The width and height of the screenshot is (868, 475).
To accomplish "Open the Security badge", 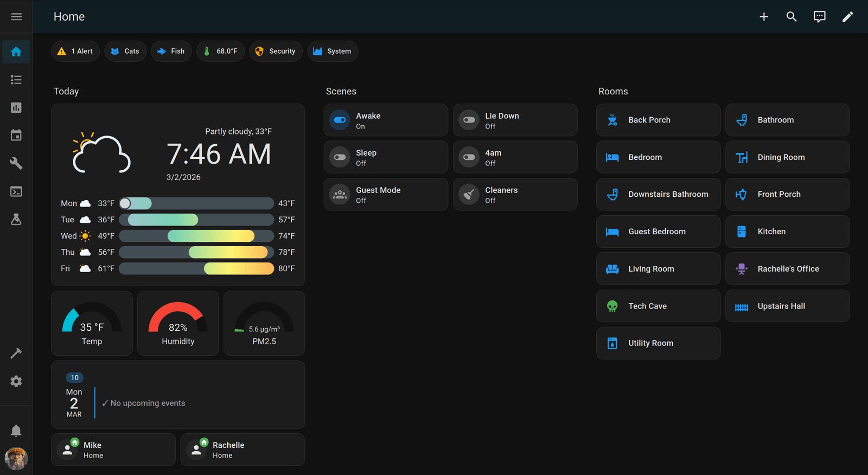I will coord(276,52).
